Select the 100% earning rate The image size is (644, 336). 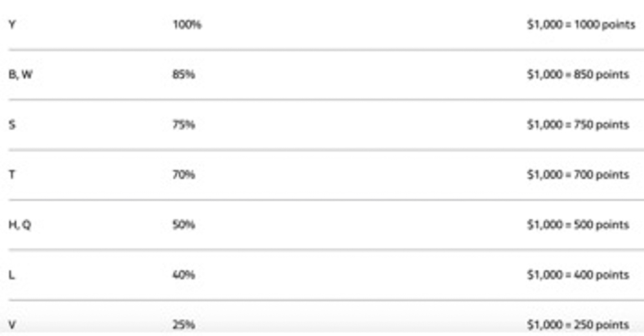click(187, 25)
